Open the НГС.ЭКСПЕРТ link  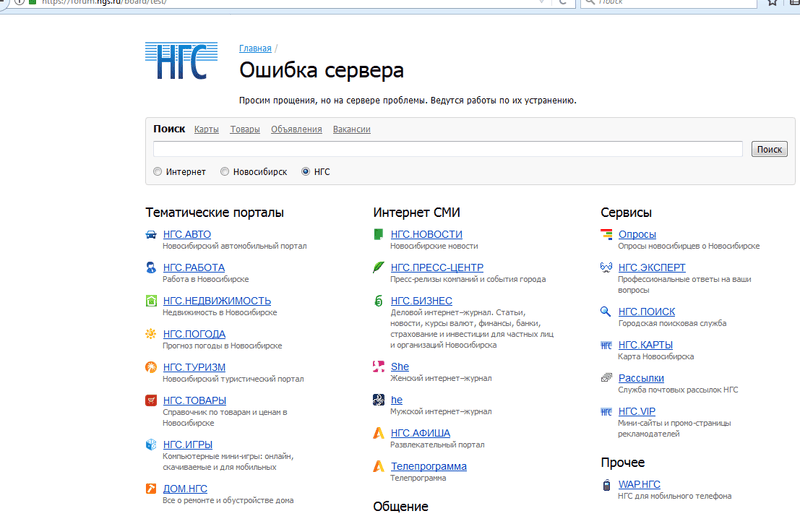click(652, 267)
